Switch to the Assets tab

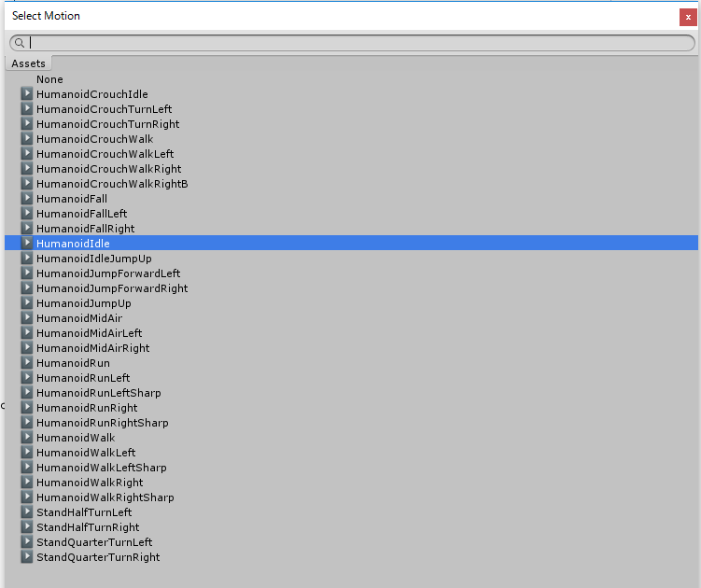tap(28, 63)
